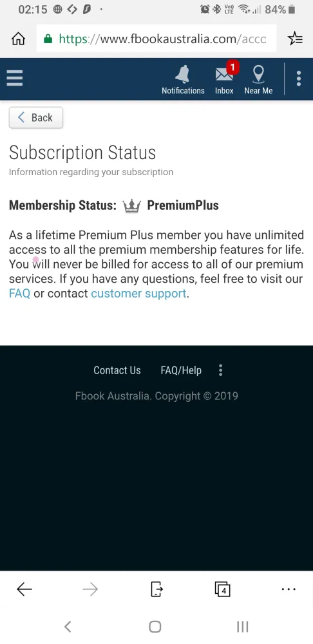Go back using browser back arrow
The image size is (313, 644).
pos(24,589)
